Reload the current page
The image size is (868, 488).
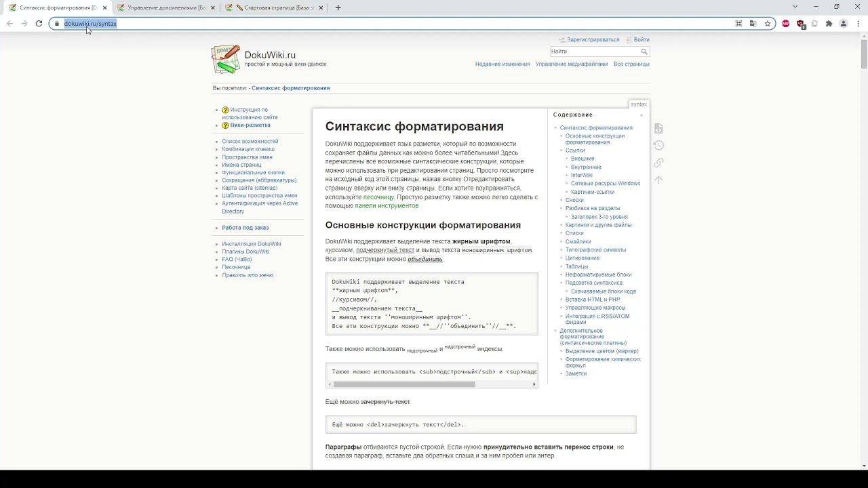pos(39,23)
